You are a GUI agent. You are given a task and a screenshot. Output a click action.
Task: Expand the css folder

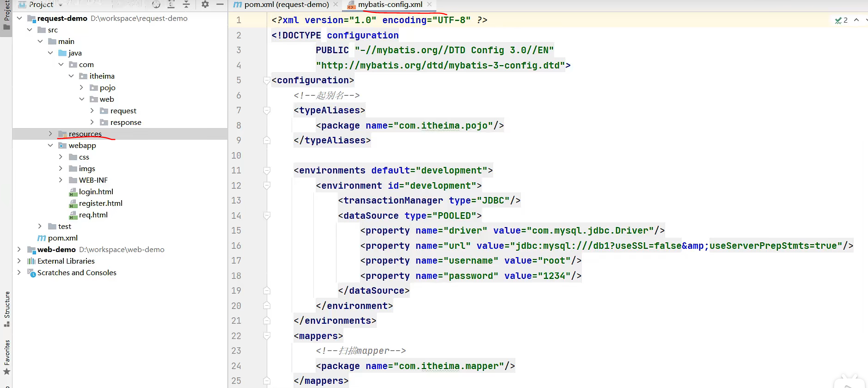point(61,157)
